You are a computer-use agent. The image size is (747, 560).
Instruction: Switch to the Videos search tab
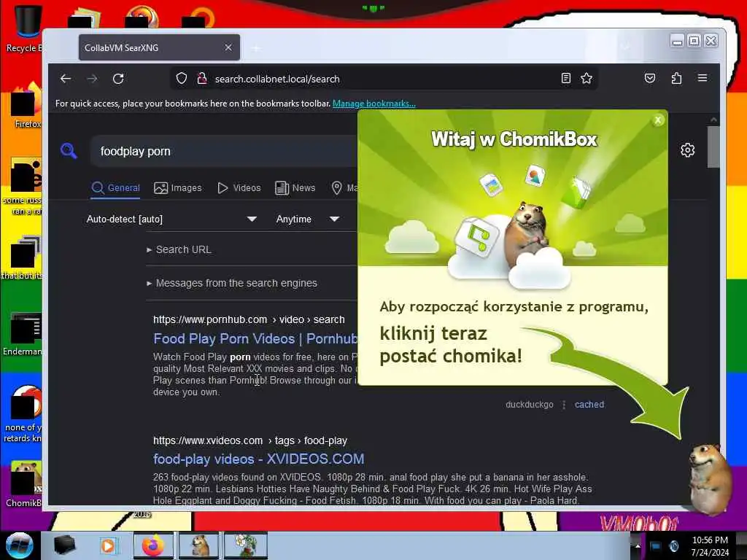click(239, 188)
